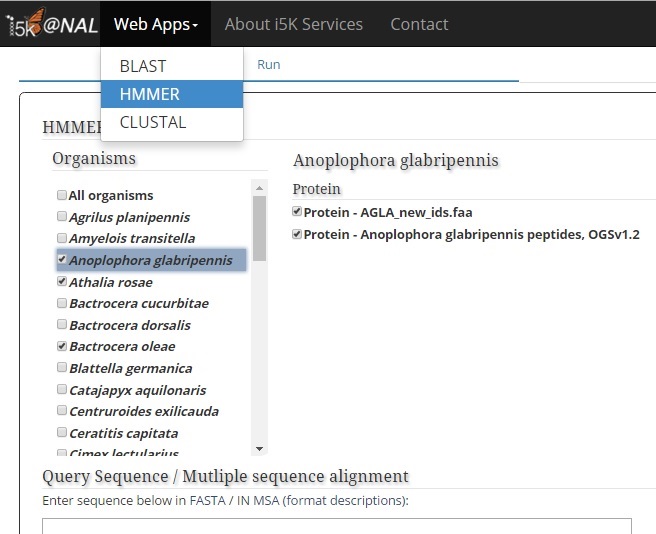The height and width of the screenshot is (534, 656).
Task: Tick the Blattella germanica checkbox
Action: [62, 368]
